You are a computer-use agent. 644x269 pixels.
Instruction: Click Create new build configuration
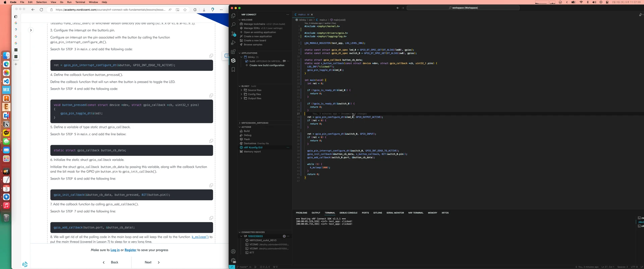click(x=267, y=65)
